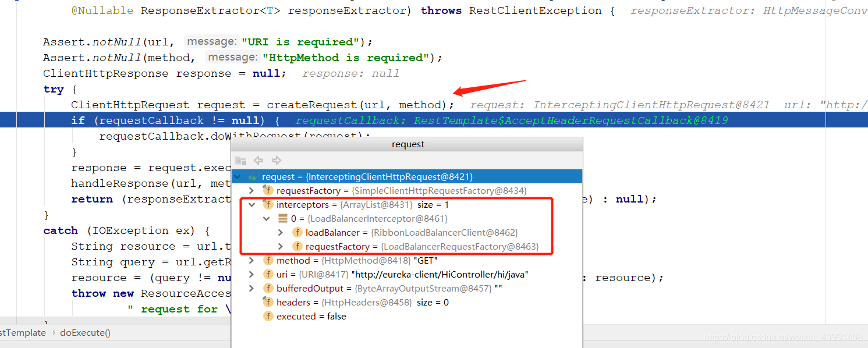Expand the loadBalancer node
868x348 pixels.
pos(281,232)
